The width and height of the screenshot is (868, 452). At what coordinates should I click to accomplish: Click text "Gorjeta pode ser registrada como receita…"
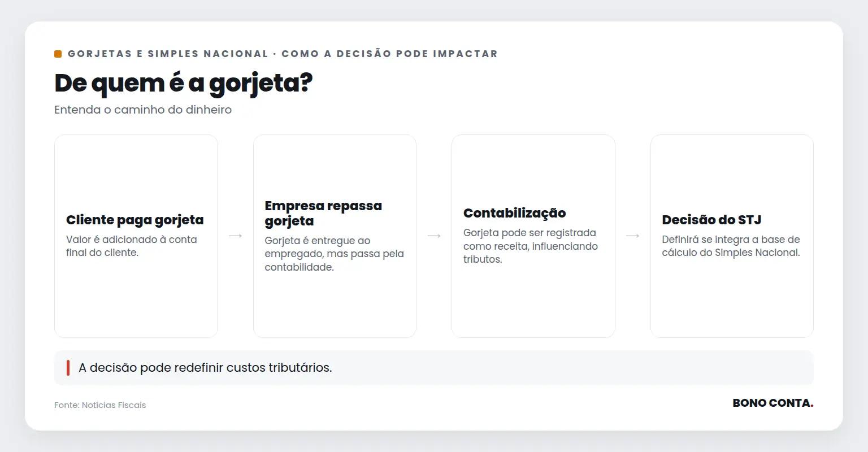coord(531,246)
